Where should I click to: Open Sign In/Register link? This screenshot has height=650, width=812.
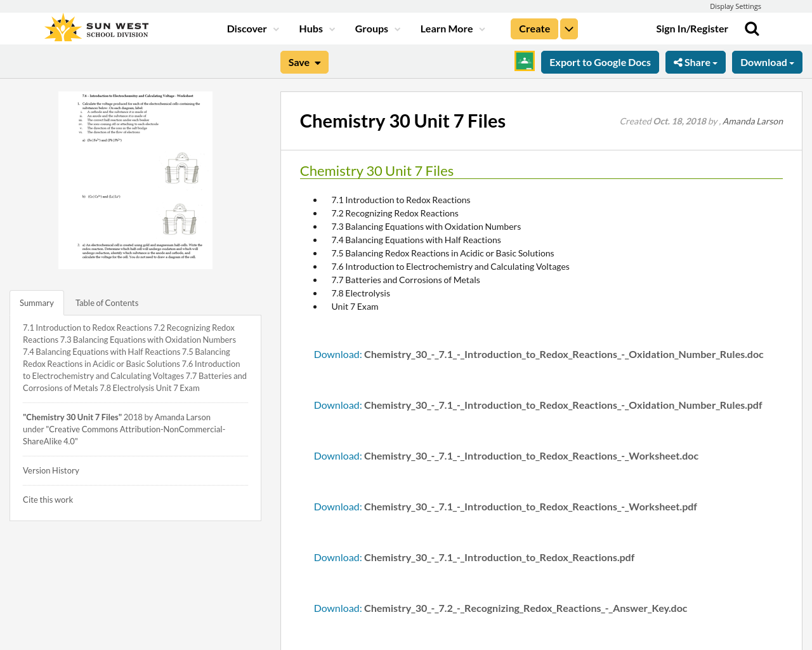point(692,29)
